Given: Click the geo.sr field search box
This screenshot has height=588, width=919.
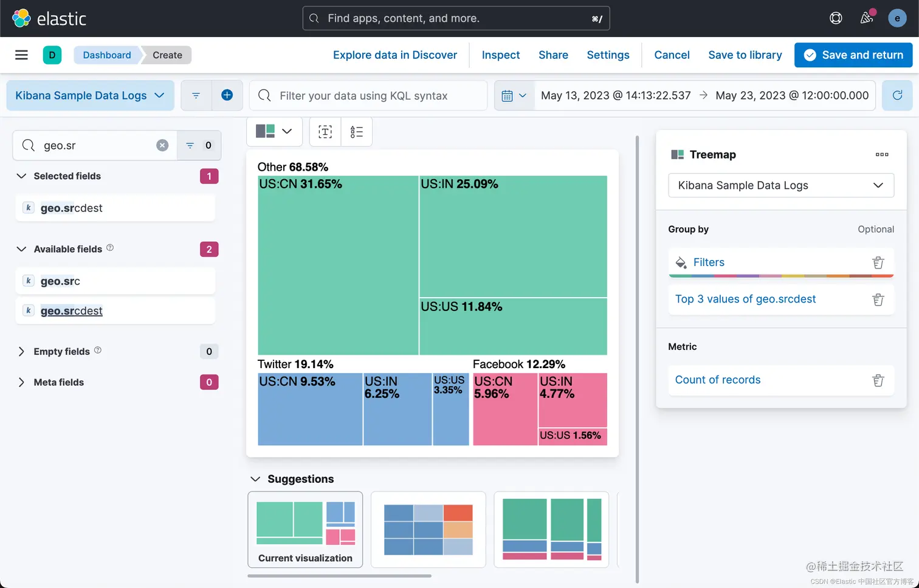Looking at the screenshot, I should pyautogui.click(x=95, y=145).
